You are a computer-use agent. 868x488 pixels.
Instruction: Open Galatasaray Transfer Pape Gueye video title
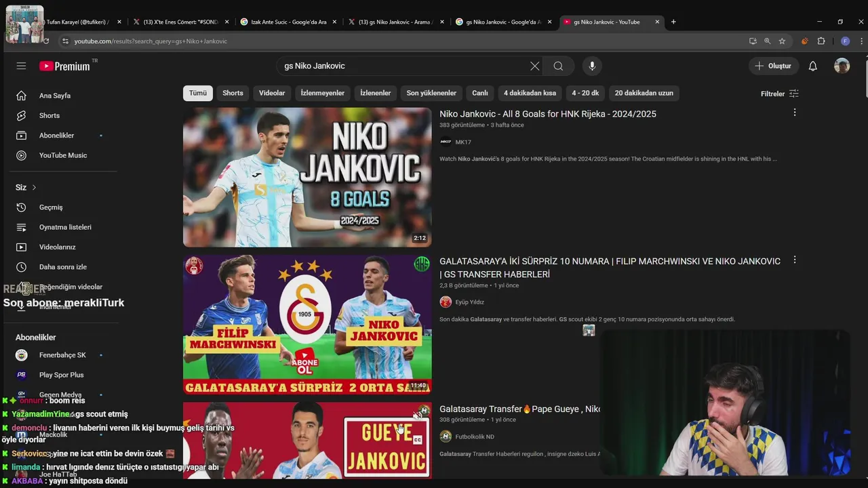(519, 409)
